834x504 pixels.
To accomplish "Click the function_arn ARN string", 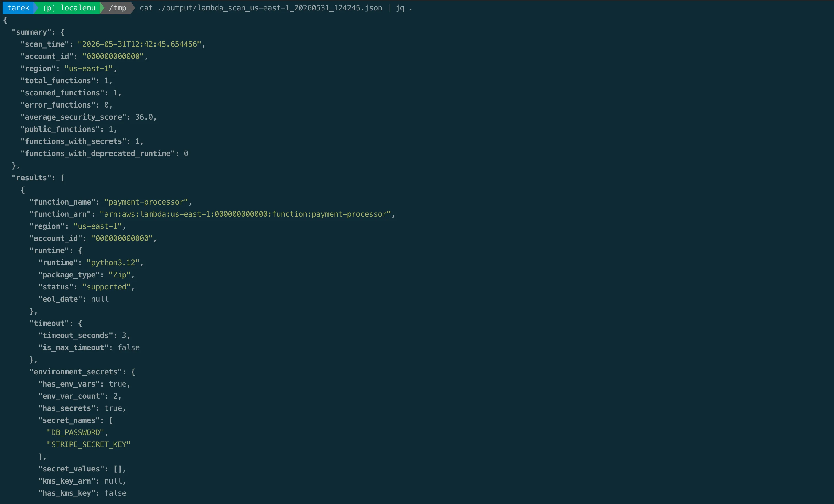I will tap(245, 214).
